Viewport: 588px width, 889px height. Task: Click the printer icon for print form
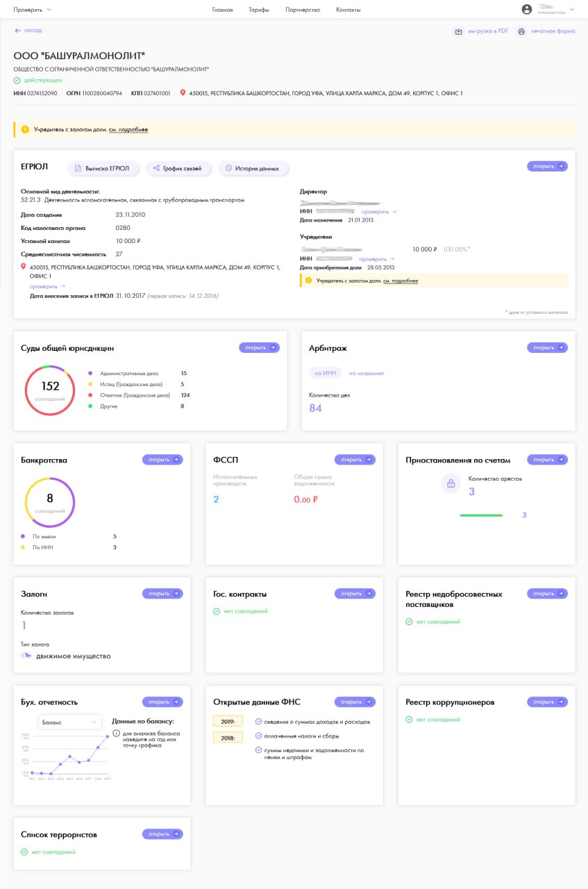[521, 31]
